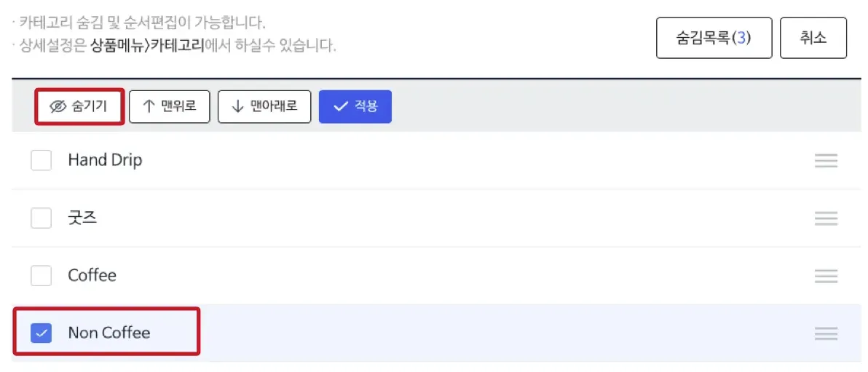The image size is (868, 372).
Task: Grab the drag handle on Hand Drip row
Action: click(826, 161)
